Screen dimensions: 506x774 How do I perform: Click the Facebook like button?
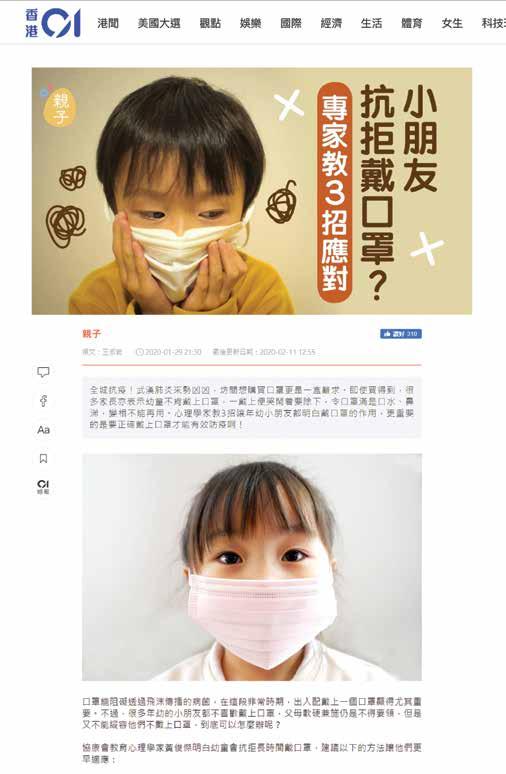401,334
